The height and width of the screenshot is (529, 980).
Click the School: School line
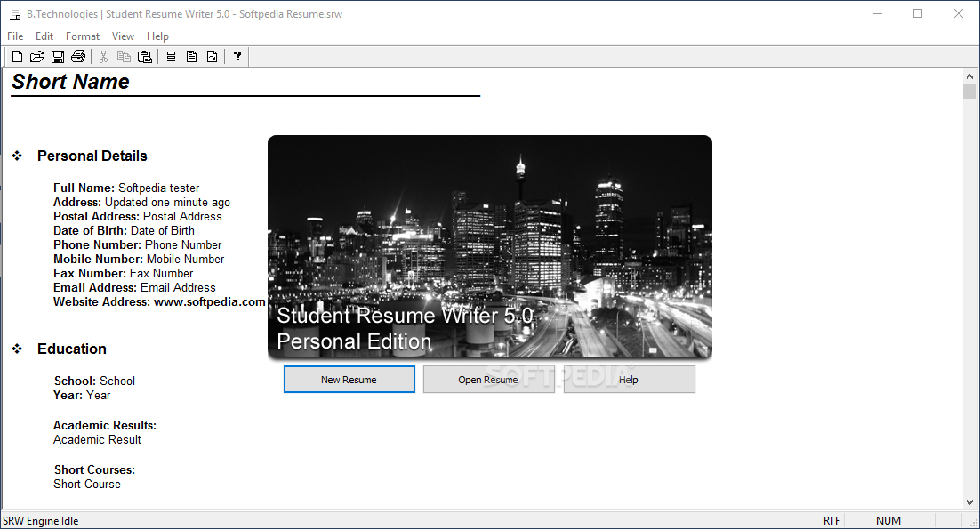(x=94, y=381)
